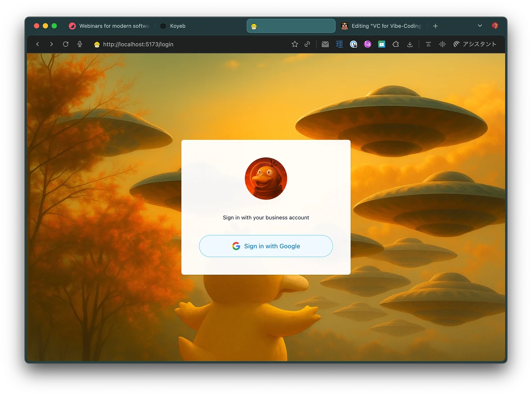Reload the current page
532x396 pixels.
66,44
